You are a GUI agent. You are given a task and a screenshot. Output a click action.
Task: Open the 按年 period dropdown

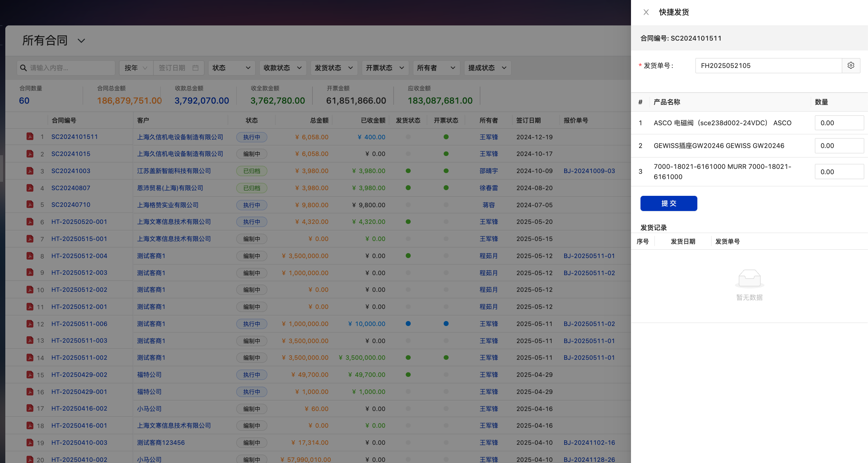(x=136, y=68)
